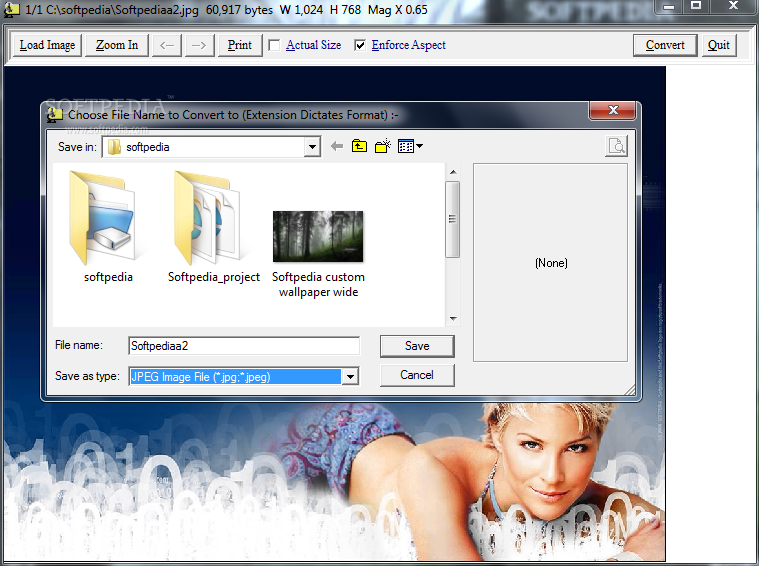Enable the Actual Size checkbox
Viewport: 759px width, 566px height.
pyautogui.click(x=274, y=46)
